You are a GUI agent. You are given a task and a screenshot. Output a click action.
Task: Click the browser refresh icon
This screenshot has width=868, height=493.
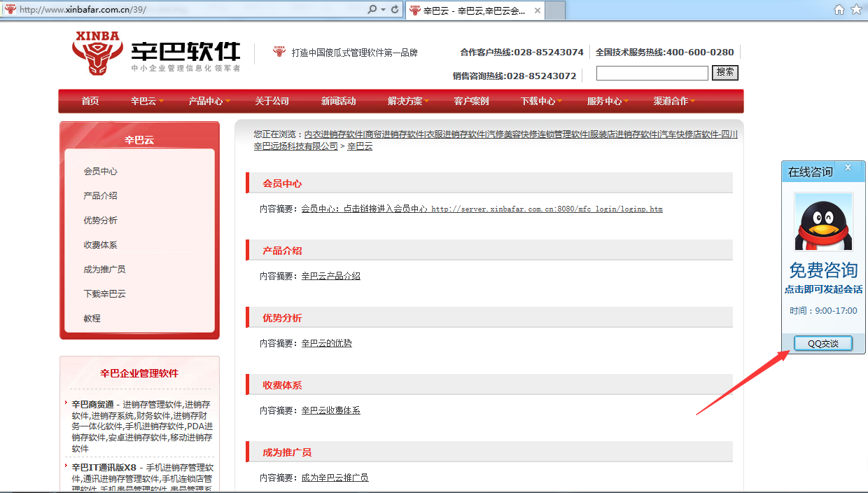click(x=395, y=10)
